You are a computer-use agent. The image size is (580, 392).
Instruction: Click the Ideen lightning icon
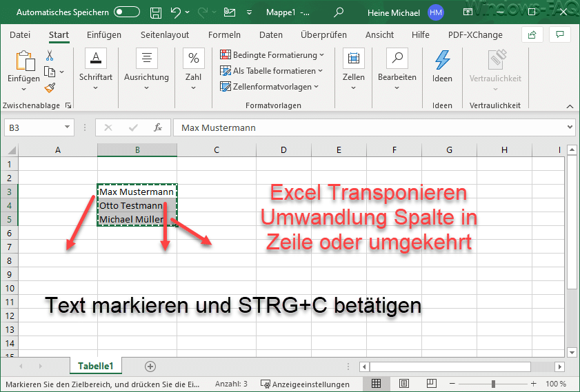pyautogui.click(x=442, y=60)
